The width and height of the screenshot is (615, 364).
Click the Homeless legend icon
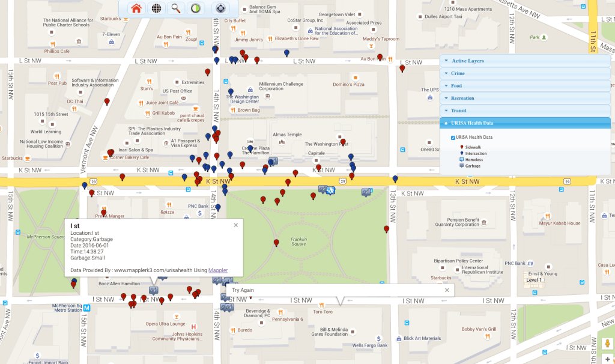(x=461, y=160)
